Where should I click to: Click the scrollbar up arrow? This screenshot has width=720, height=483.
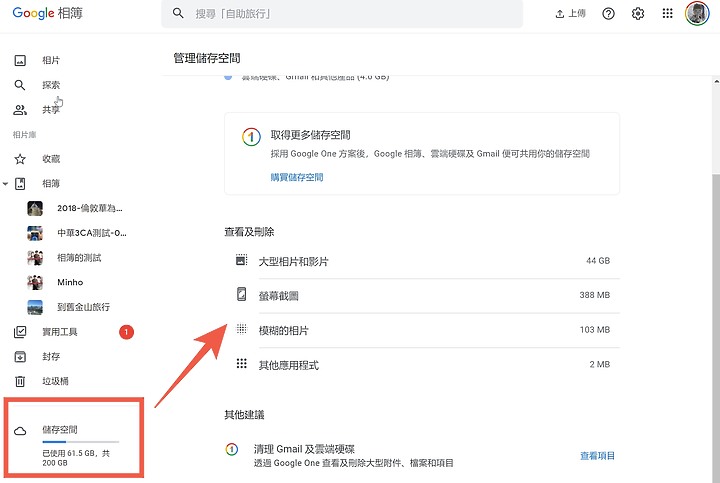tap(716, 81)
